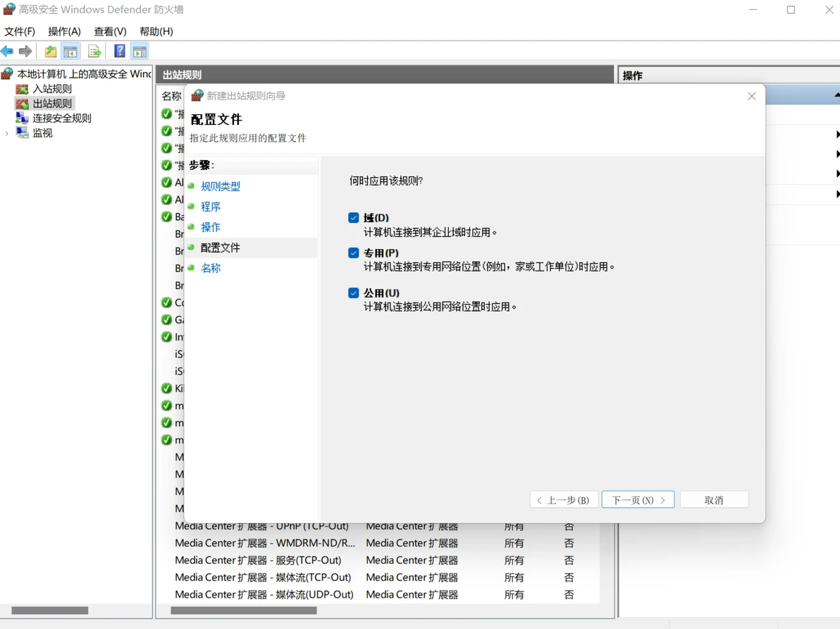Close the 新建出站规则向导 dialog
Image resolution: width=840 pixels, height=629 pixels.
[x=752, y=96]
